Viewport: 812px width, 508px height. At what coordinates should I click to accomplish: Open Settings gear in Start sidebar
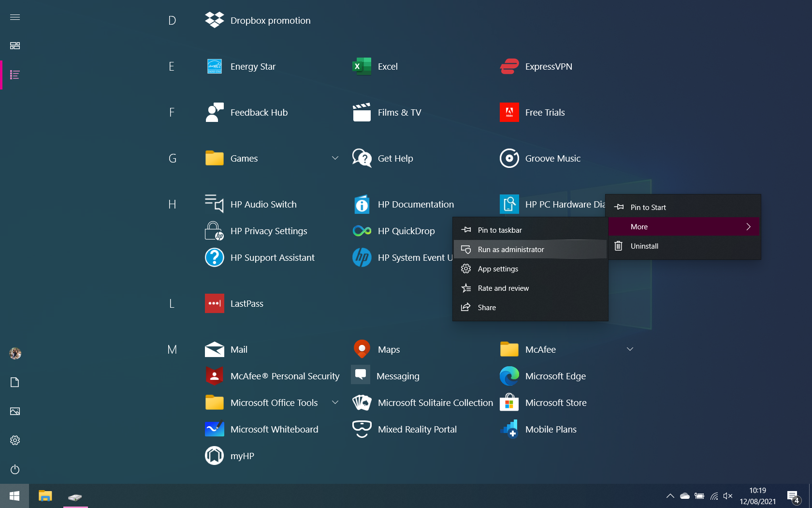[15, 440]
